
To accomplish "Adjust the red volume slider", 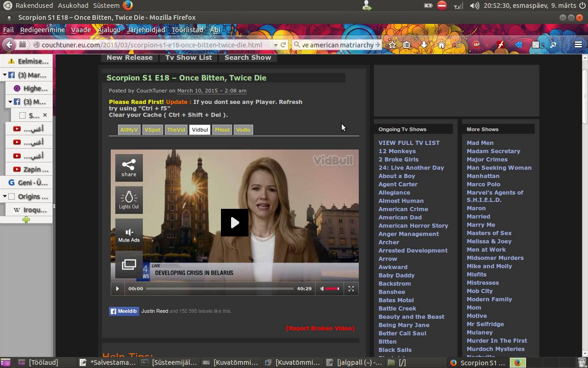I will 333,288.
